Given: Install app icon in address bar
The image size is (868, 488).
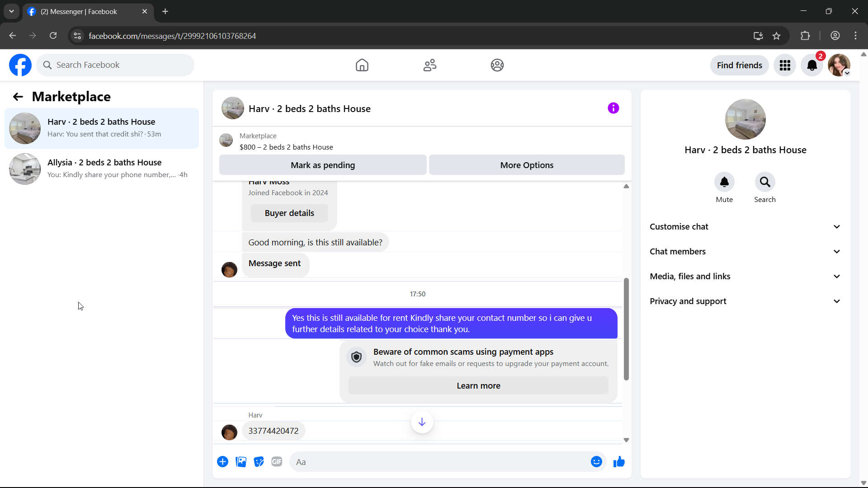Looking at the screenshot, I should (x=758, y=36).
